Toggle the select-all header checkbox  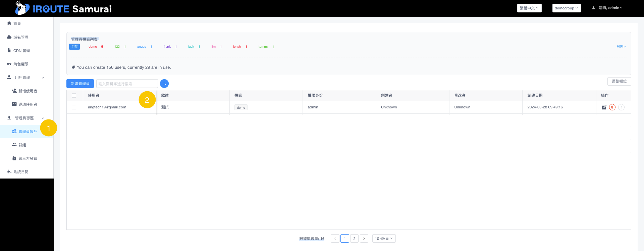tap(74, 96)
